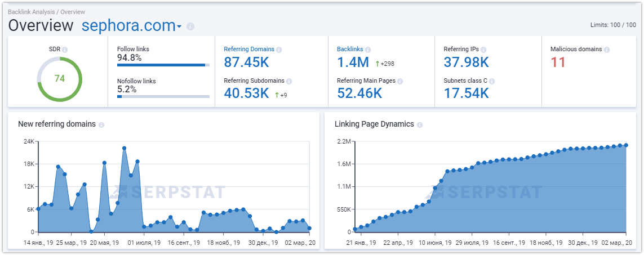Click the 01 июля, 19 axis label

tap(143, 243)
